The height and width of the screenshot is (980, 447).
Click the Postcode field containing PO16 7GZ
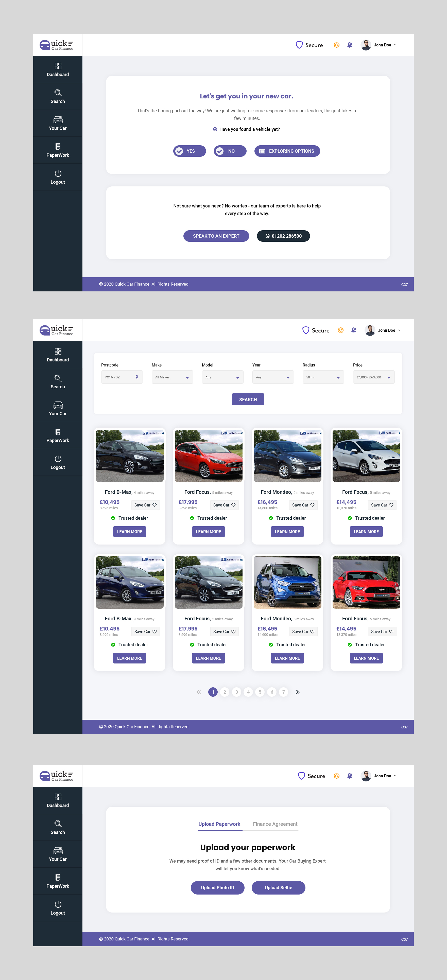pos(122,377)
